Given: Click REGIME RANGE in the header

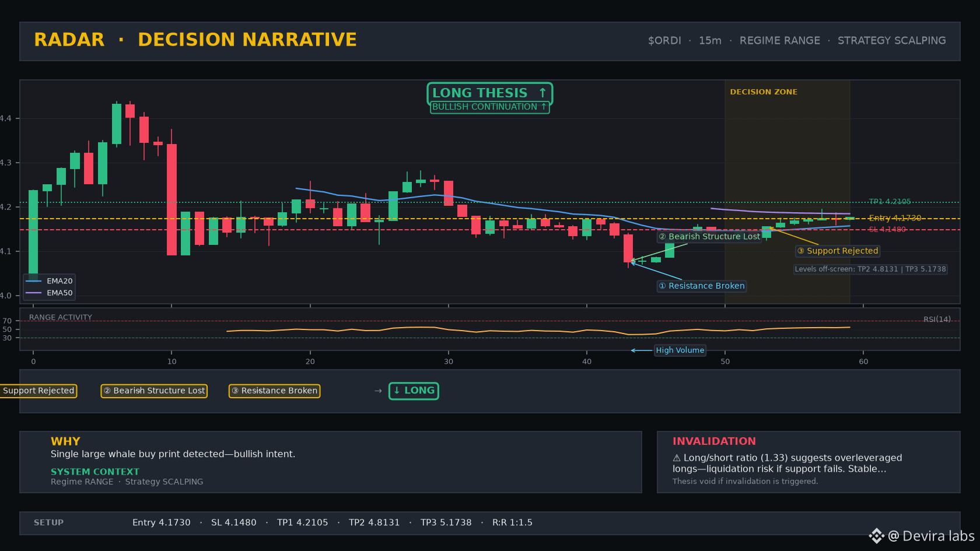Looking at the screenshot, I should pyautogui.click(x=780, y=41).
